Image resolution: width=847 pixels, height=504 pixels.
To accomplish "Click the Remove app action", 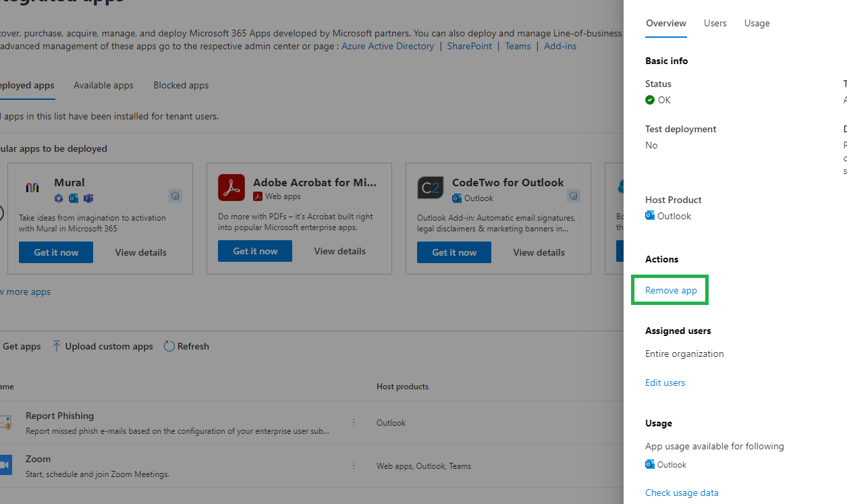I will (x=670, y=289).
